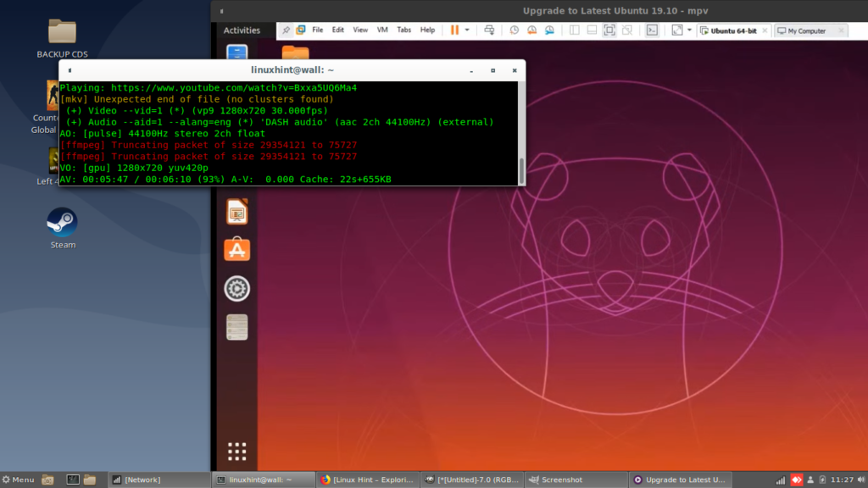Click the unity mode toolbar icon
The height and width of the screenshot is (488, 868).
click(627, 30)
